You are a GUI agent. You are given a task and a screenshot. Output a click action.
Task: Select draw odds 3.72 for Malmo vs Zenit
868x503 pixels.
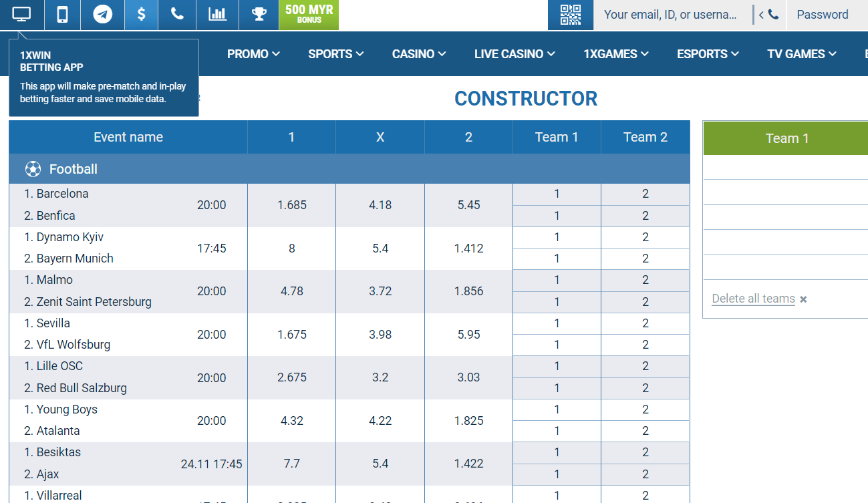(380, 291)
